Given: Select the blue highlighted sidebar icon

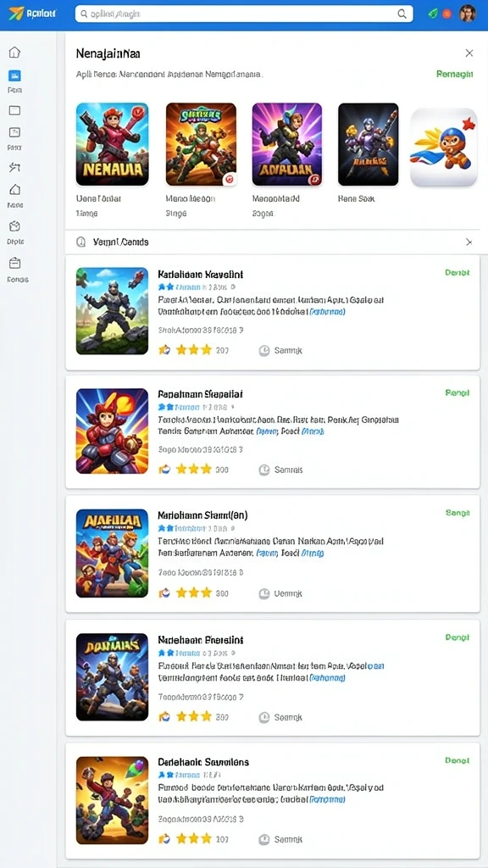Looking at the screenshot, I should (x=15, y=75).
